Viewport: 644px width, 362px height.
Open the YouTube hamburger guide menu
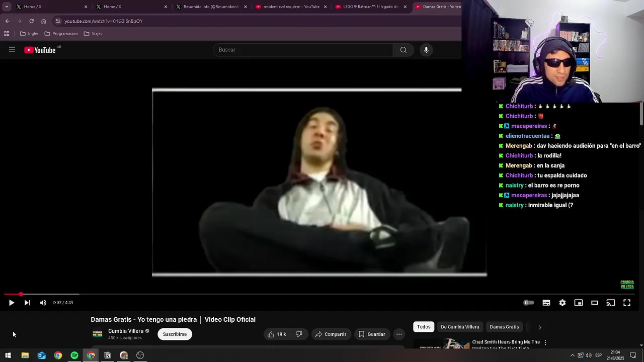coord(12,50)
